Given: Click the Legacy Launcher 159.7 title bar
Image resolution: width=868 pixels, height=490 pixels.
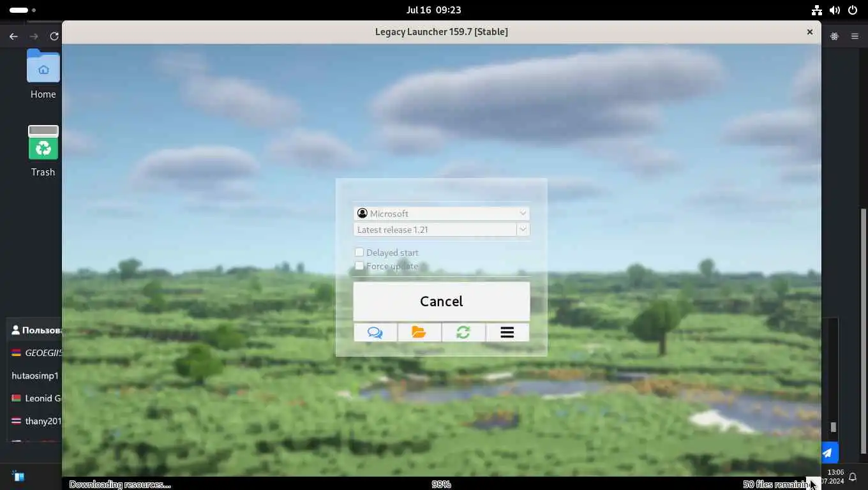Looking at the screenshot, I should [x=442, y=32].
